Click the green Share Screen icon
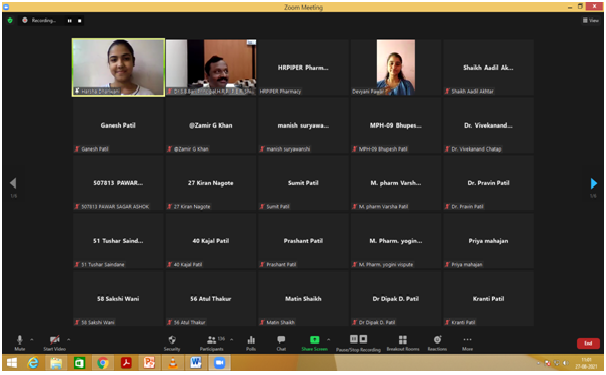The image size is (606, 375). 315,340
